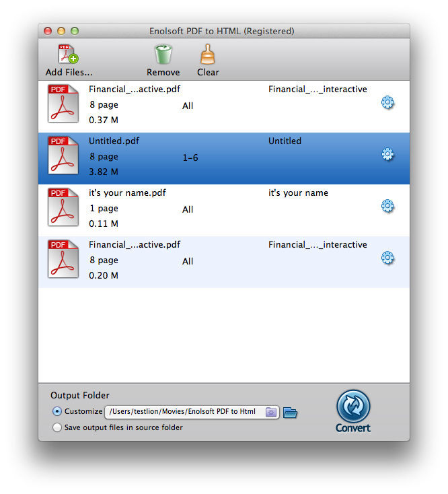Click page range 1-6 of Untitled.pdf
This screenshot has width=448, height=494.
[190, 157]
